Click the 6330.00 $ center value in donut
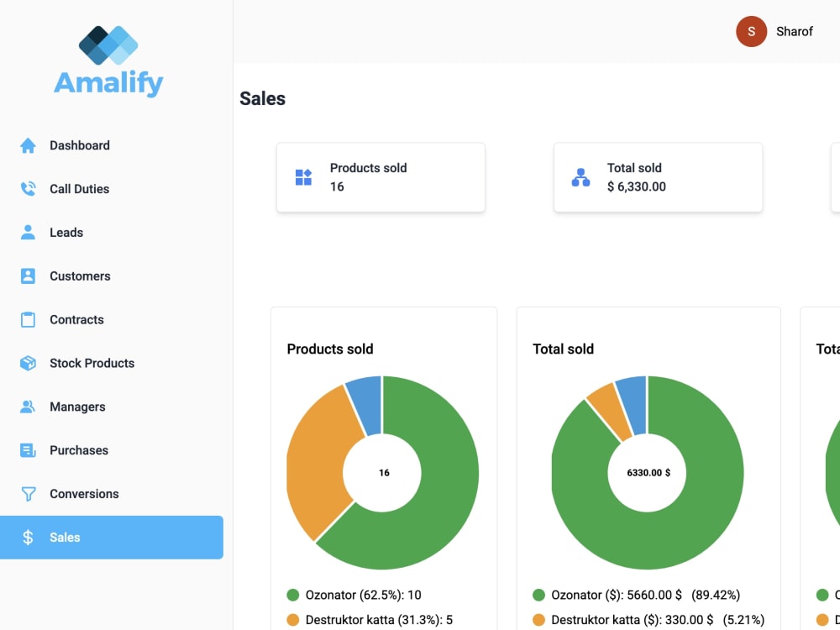The height and width of the screenshot is (630, 840). click(x=648, y=472)
